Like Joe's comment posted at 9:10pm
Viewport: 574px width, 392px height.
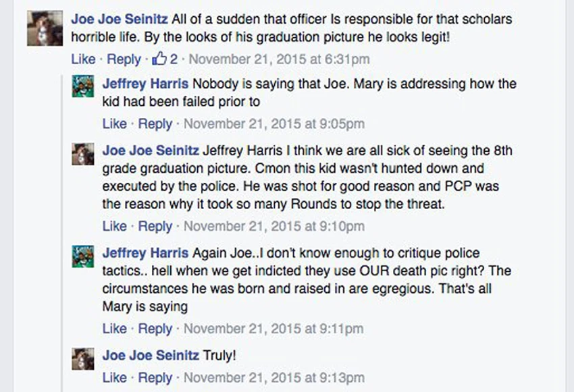[x=114, y=226]
